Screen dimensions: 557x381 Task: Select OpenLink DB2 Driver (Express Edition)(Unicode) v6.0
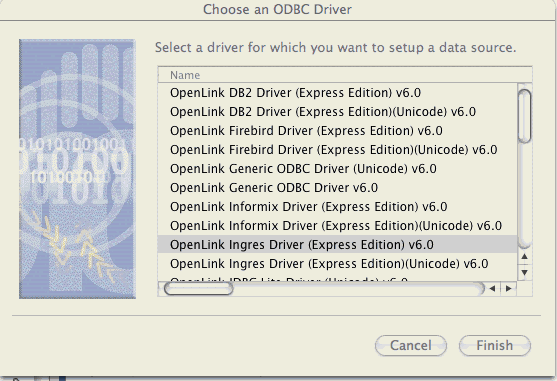(x=337, y=112)
